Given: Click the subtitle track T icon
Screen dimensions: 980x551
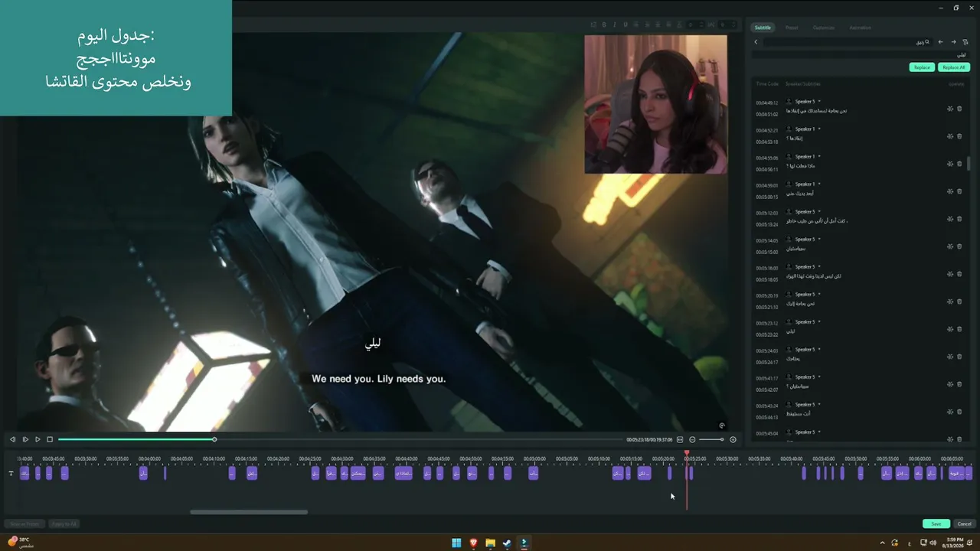Looking at the screenshot, I should point(11,474).
